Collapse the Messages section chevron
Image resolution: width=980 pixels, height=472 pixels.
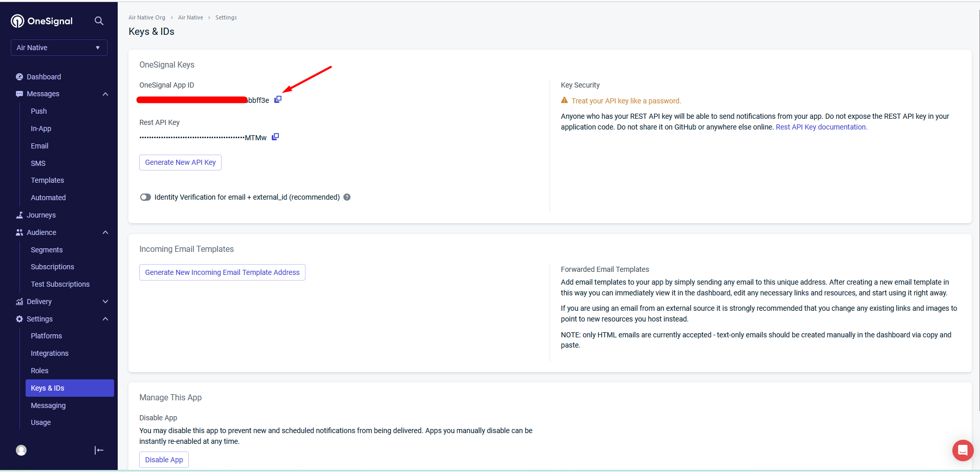105,94
